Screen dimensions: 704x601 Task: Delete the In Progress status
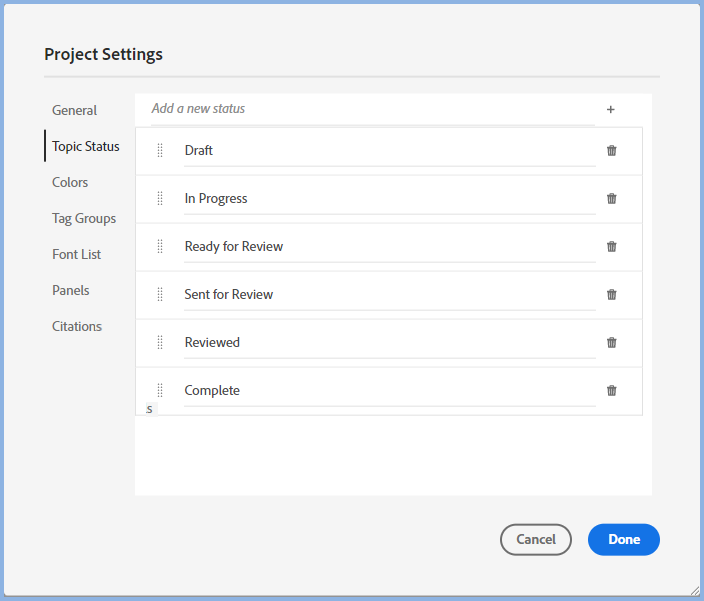pyautogui.click(x=612, y=199)
